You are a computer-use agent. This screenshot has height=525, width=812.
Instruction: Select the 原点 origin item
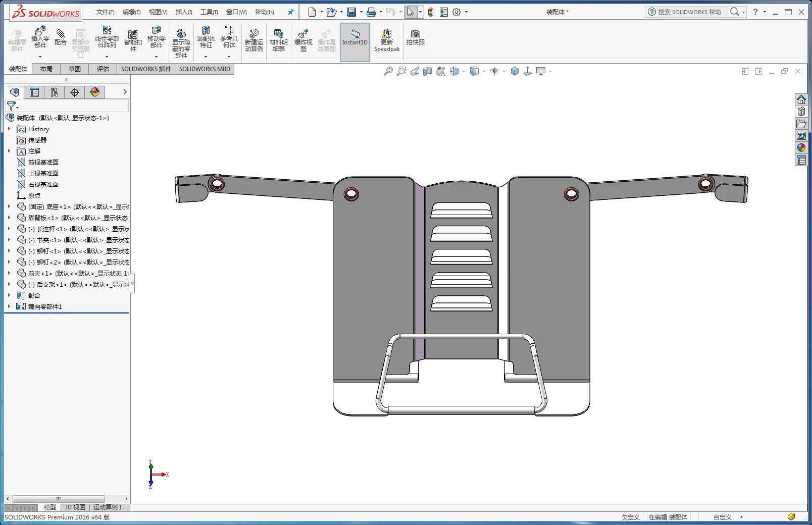coord(34,196)
